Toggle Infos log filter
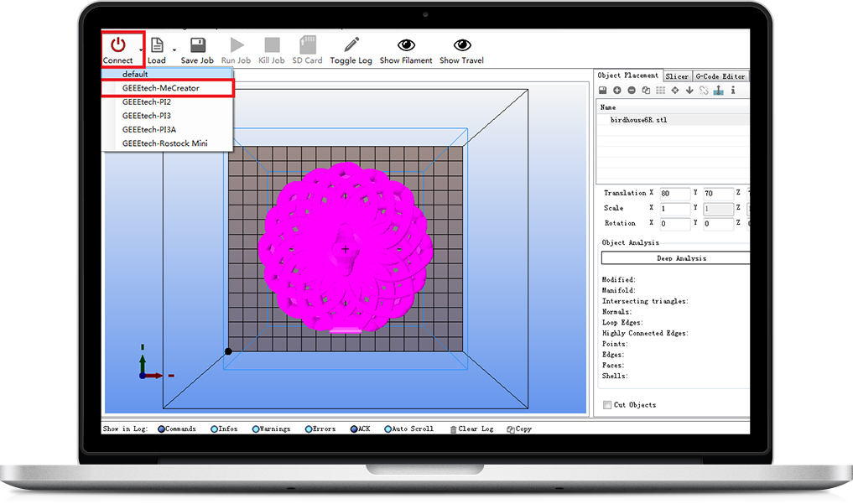Screen dimensions: 853x504 [x=224, y=429]
